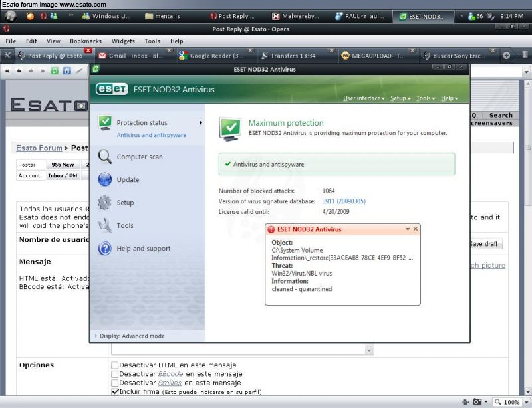The height and width of the screenshot is (408, 532).
Task: Click the Antivirus and antispyware sidebar link
Action: click(x=152, y=135)
